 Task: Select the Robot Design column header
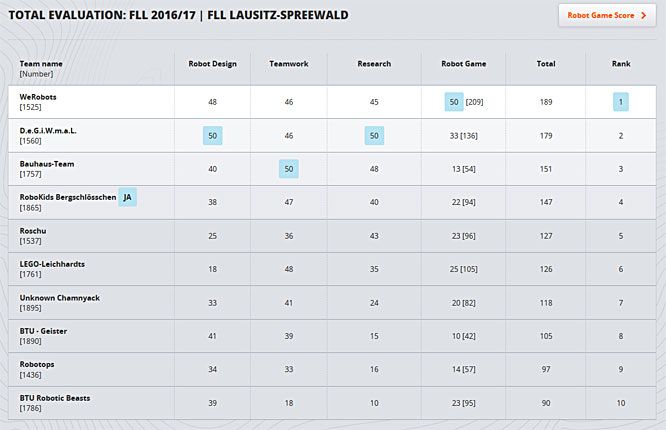click(213, 64)
